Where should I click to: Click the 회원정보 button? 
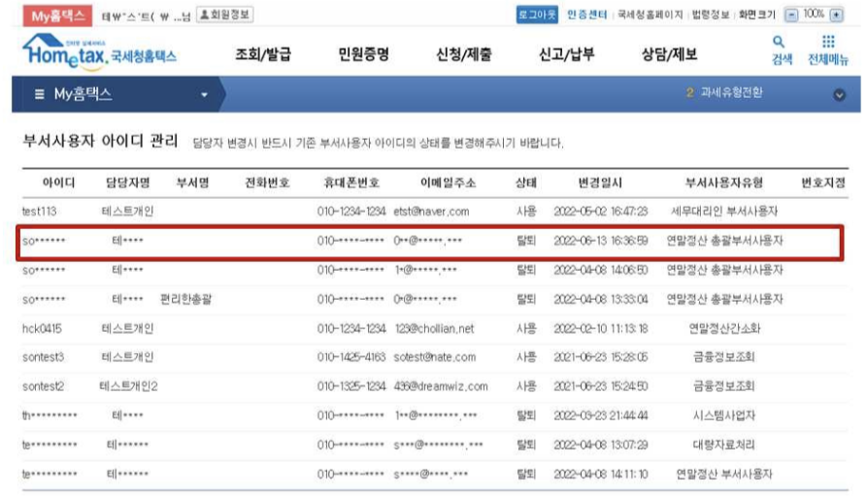click(x=224, y=15)
